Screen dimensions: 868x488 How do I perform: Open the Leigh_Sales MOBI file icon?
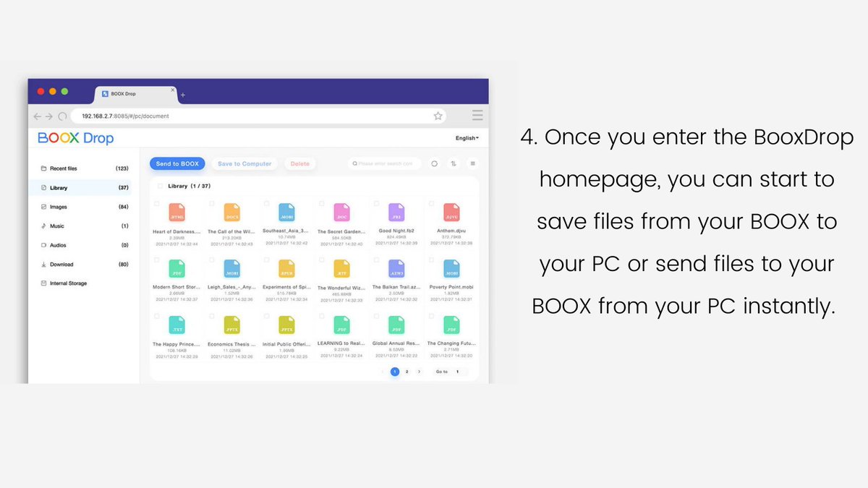(232, 269)
